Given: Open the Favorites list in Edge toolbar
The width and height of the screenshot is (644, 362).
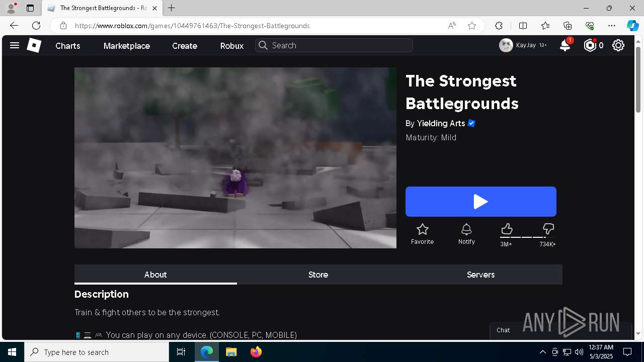Looking at the screenshot, I should pyautogui.click(x=545, y=26).
